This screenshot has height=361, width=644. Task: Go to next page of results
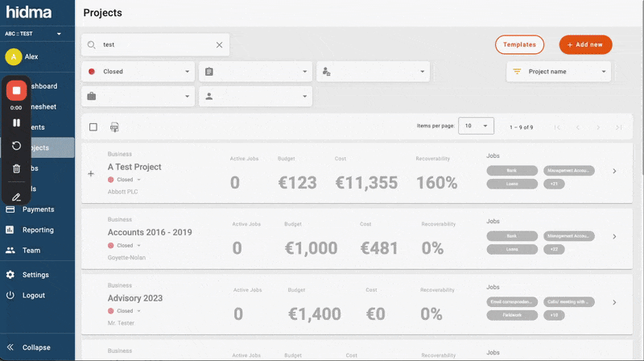[598, 127]
